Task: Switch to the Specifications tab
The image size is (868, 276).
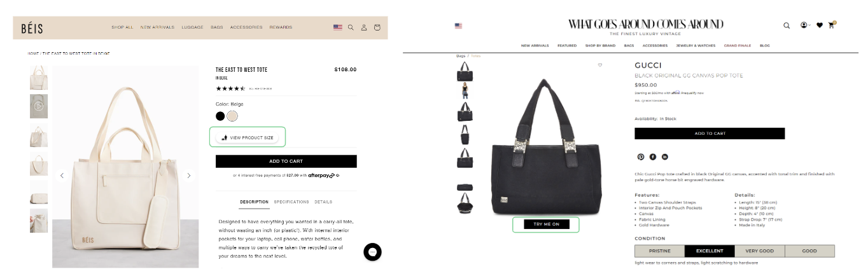Action: coord(291,202)
